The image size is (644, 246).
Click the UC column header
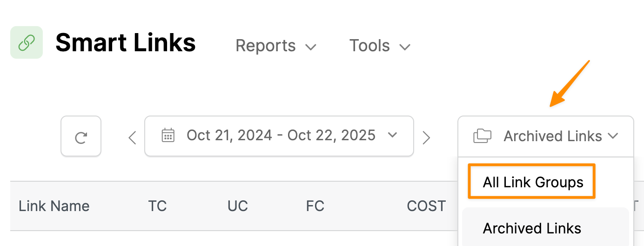click(237, 206)
